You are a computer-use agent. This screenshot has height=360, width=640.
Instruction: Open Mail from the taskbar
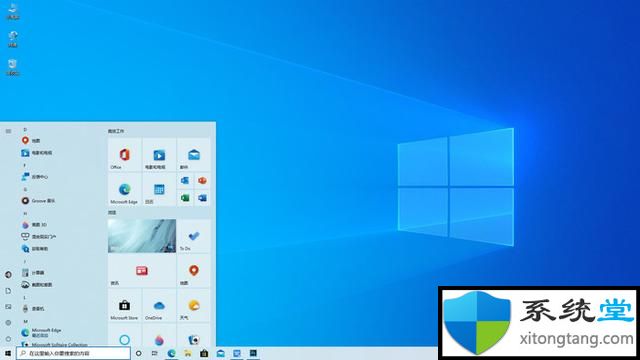tap(220, 353)
